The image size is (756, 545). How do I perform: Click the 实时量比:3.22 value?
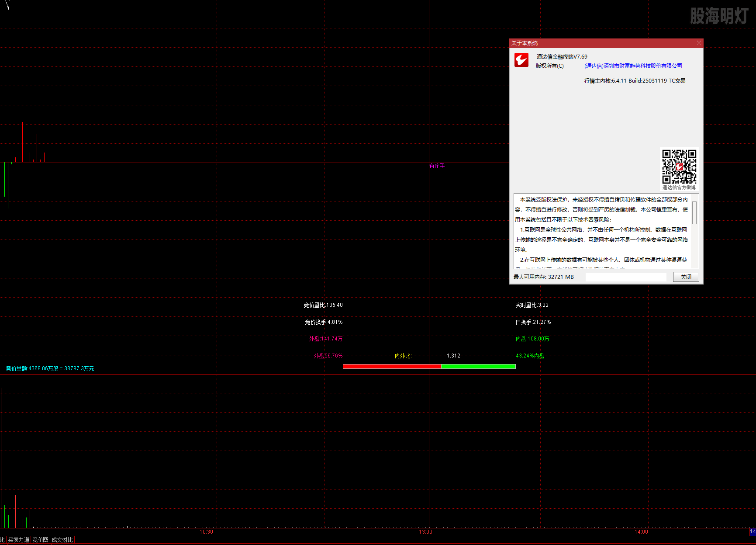click(x=532, y=305)
